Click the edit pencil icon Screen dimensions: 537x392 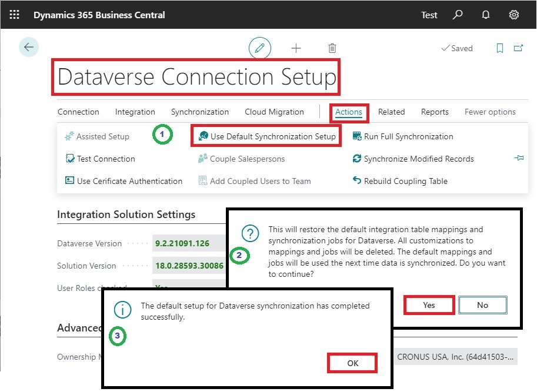[260, 48]
